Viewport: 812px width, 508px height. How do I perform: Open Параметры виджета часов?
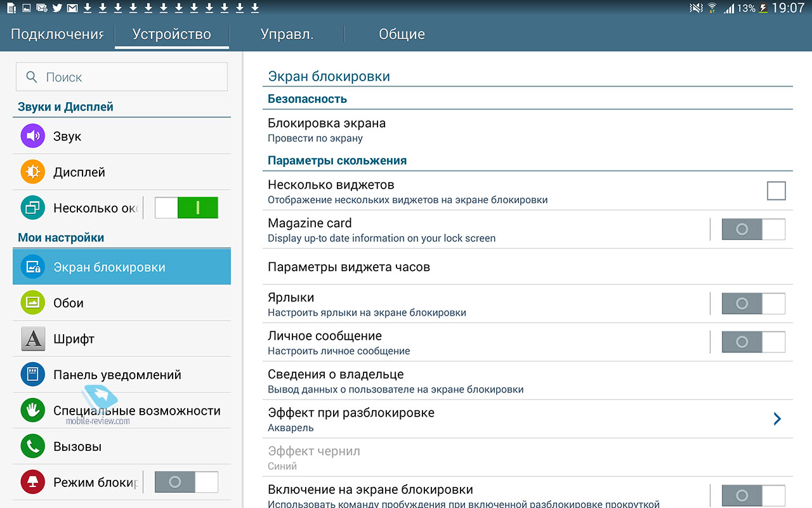coord(528,267)
